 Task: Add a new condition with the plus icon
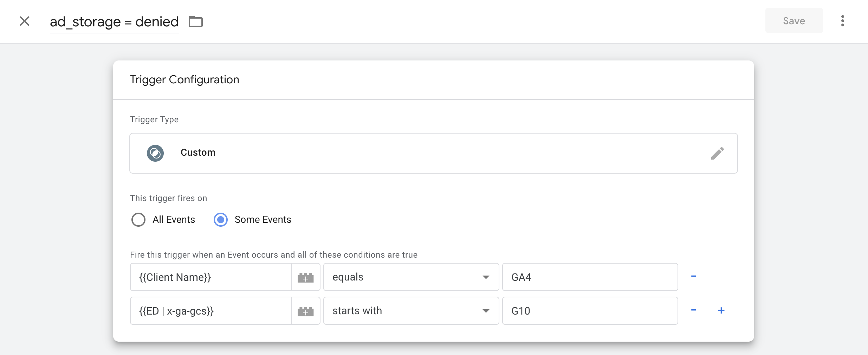[721, 310]
